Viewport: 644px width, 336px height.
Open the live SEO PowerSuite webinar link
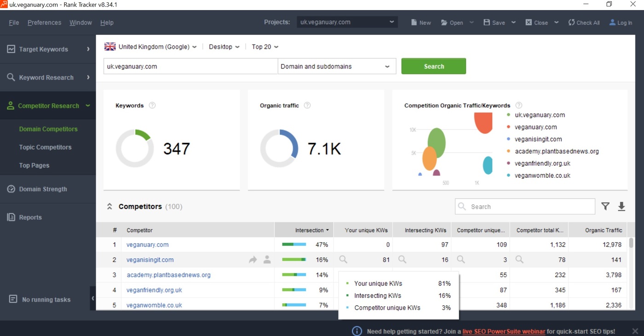504,331
